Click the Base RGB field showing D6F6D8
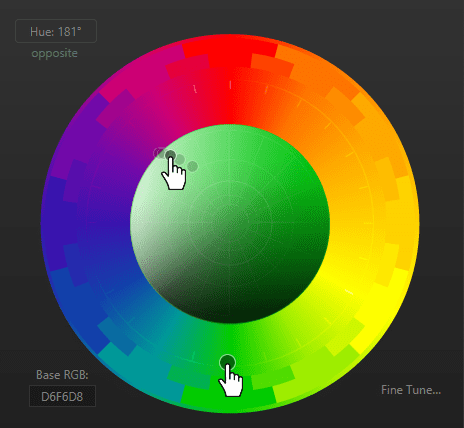Screen dimensions: 464x428 (x=62, y=396)
